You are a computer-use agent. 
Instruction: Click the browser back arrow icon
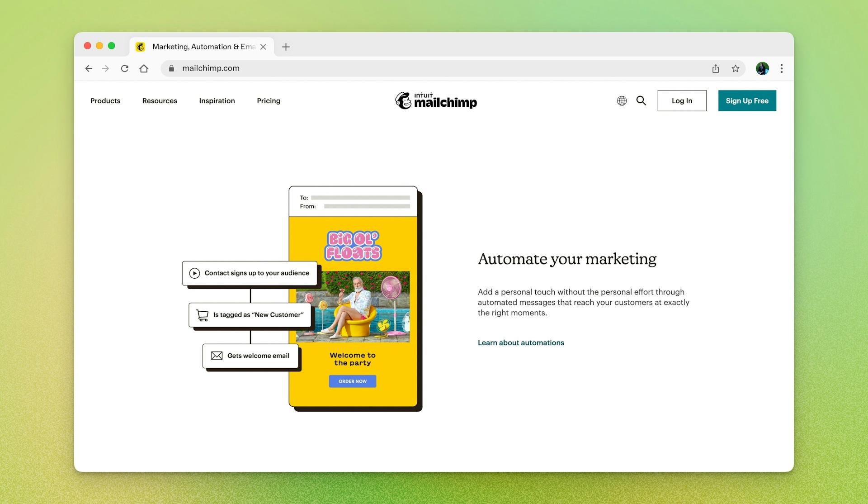(x=88, y=68)
